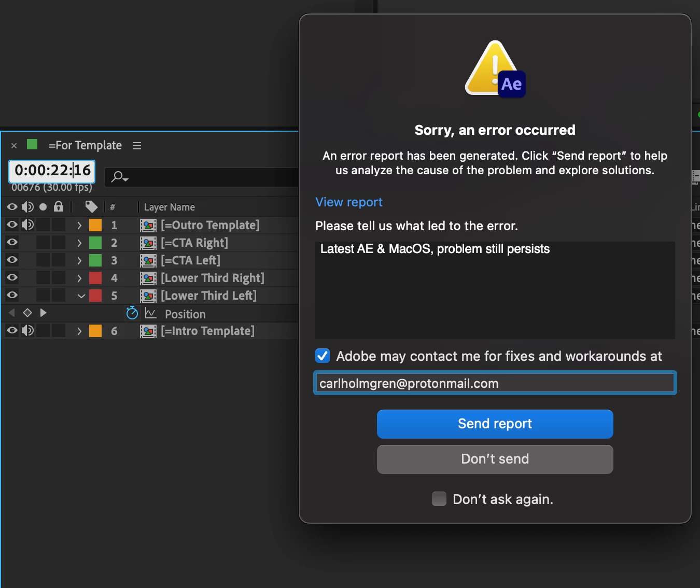Screen dimensions: 700x588
Task: Click the timeline layer search field
Action: 202,177
